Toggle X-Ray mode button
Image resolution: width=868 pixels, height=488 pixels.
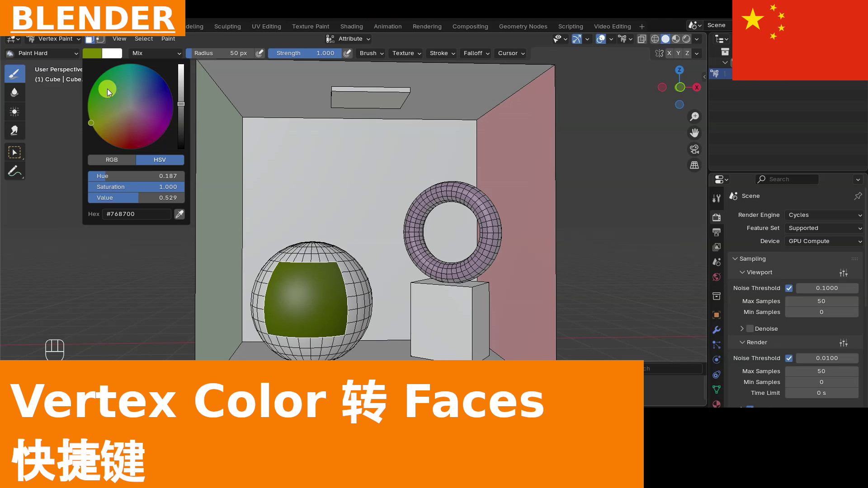pos(642,39)
